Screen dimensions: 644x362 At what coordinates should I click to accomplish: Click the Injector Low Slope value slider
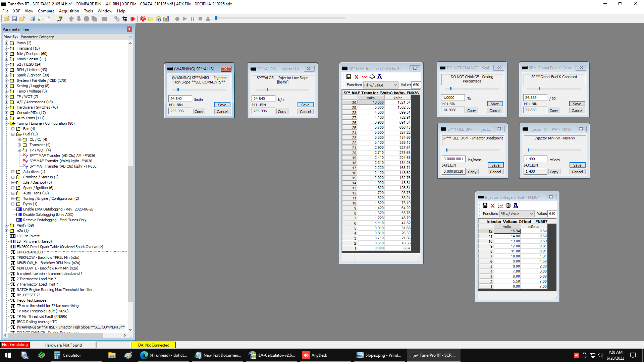pyautogui.click(x=268, y=90)
